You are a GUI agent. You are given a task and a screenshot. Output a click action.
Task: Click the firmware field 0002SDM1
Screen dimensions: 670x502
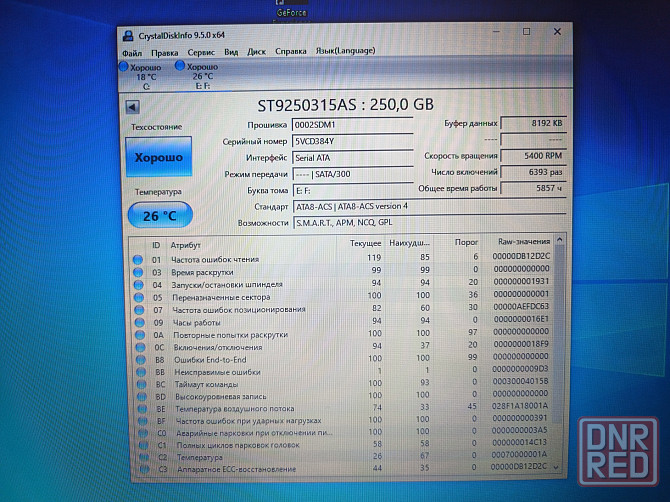tap(353, 125)
